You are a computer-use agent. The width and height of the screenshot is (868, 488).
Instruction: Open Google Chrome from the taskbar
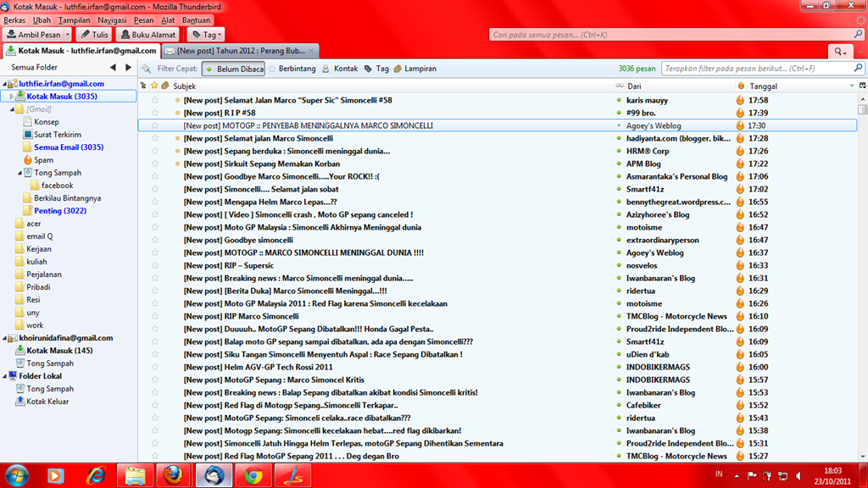tap(253, 475)
